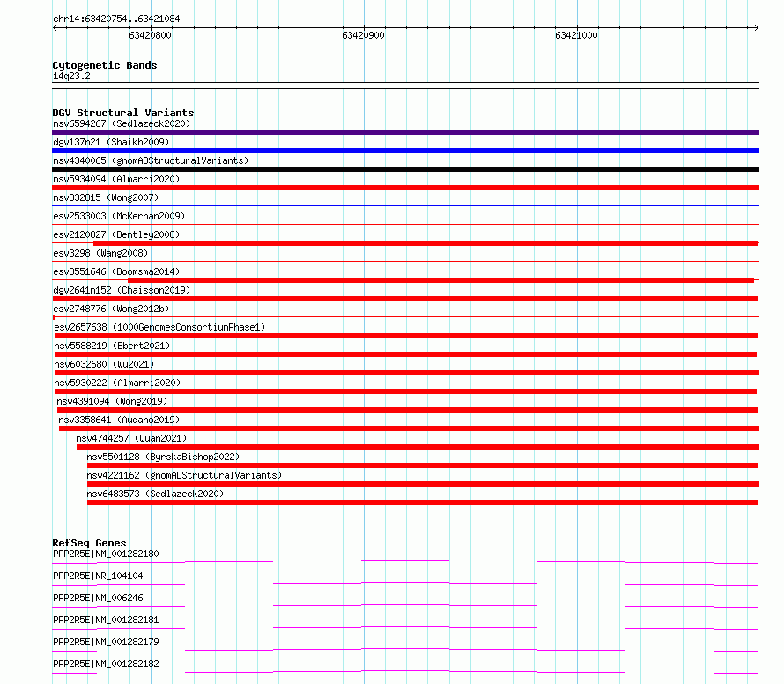Image resolution: width=784 pixels, height=684 pixels.
Task: Open transcript PPP2R5E|NM_001282181
Action: [x=106, y=620]
